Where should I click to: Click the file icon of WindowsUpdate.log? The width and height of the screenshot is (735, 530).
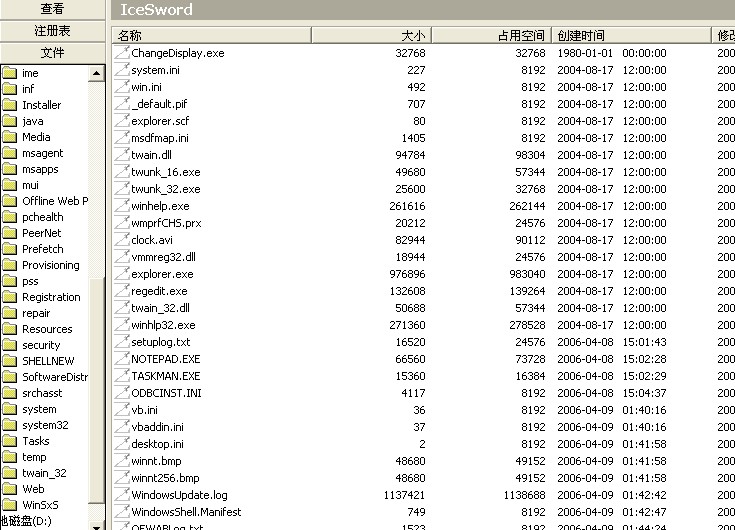tap(122, 494)
